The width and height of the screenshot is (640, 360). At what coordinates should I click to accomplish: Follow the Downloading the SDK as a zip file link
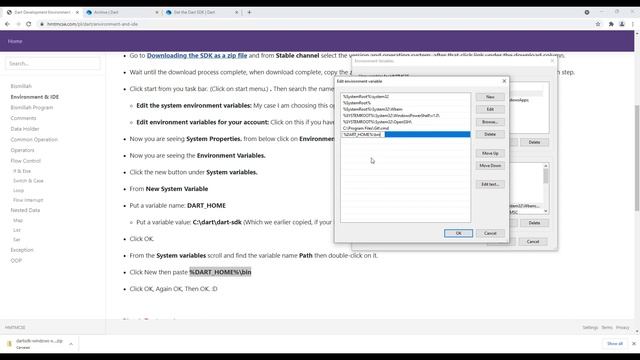click(197, 56)
